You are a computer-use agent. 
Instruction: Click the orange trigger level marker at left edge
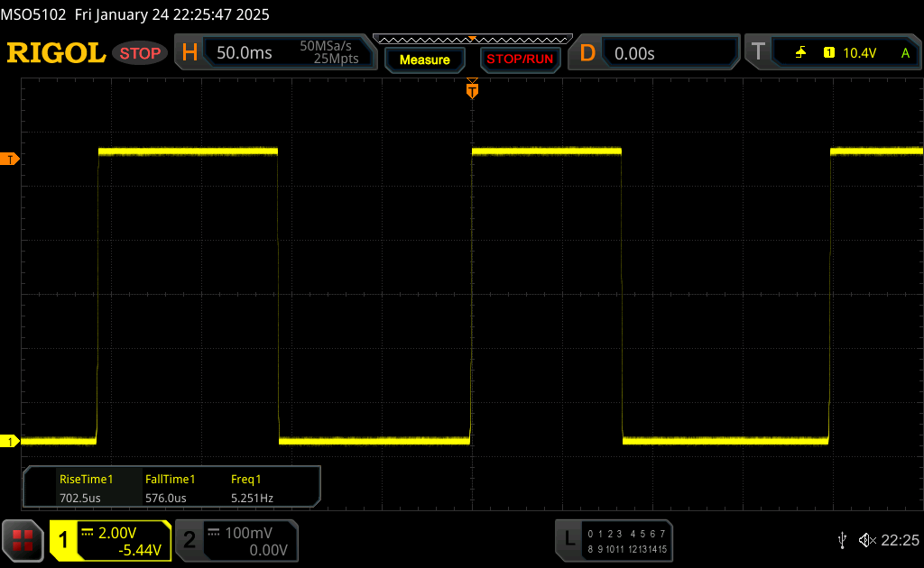(x=10, y=160)
